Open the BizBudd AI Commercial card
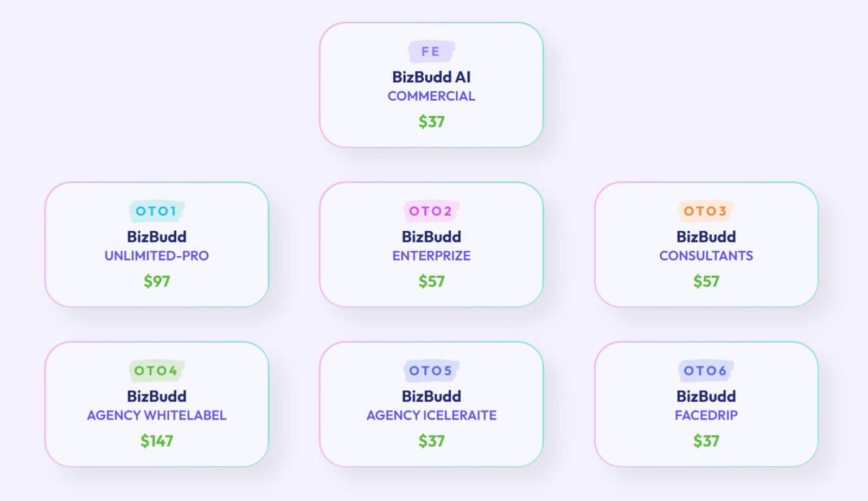 431,85
